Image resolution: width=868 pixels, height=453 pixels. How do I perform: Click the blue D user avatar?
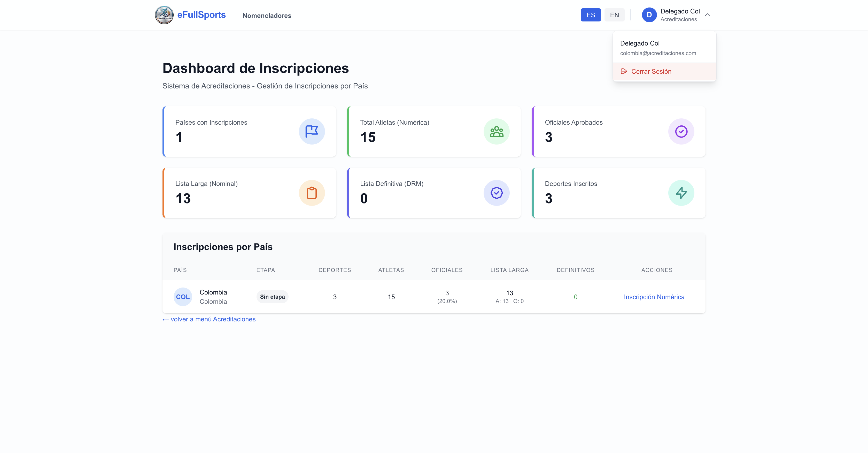pos(649,15)
